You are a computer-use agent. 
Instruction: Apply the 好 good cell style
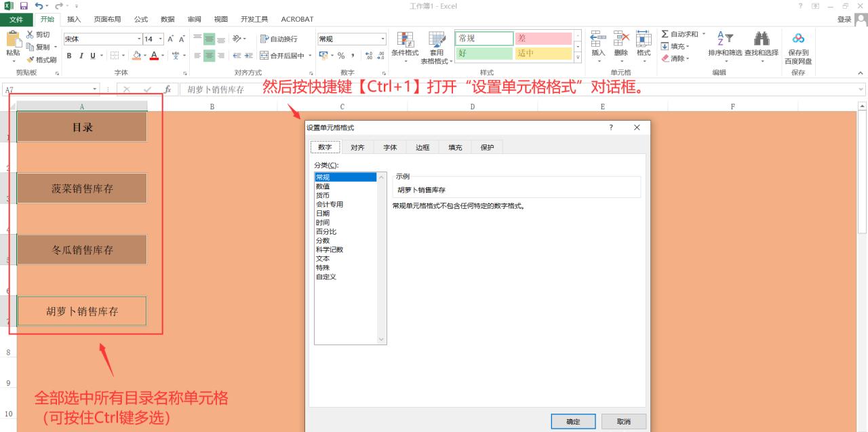[x=484, y=53]
